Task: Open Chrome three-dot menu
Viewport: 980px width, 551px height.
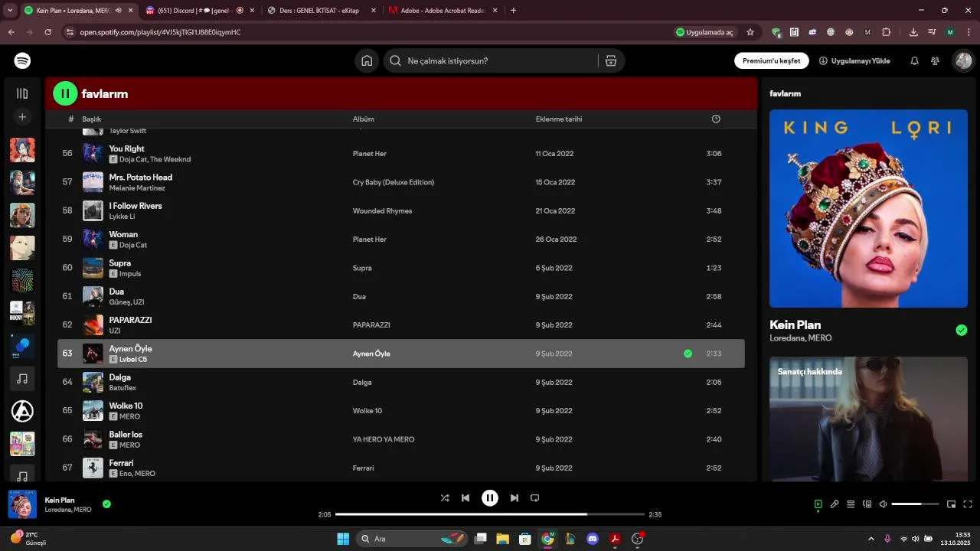Action: (968, 32)
